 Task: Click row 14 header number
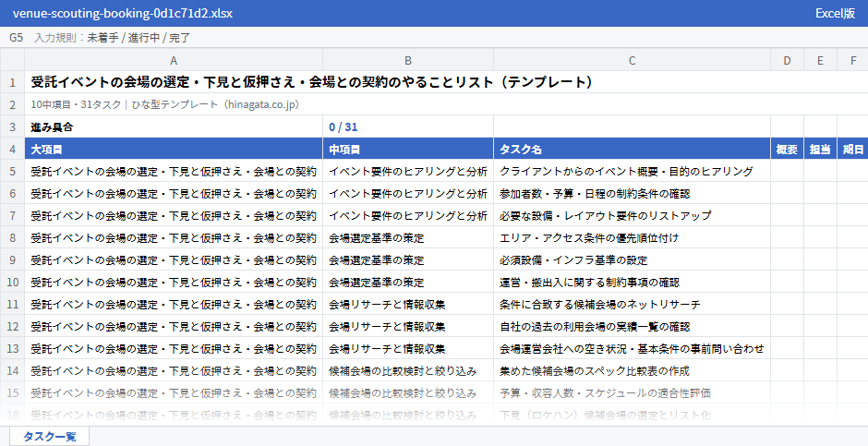coord(12,370)
